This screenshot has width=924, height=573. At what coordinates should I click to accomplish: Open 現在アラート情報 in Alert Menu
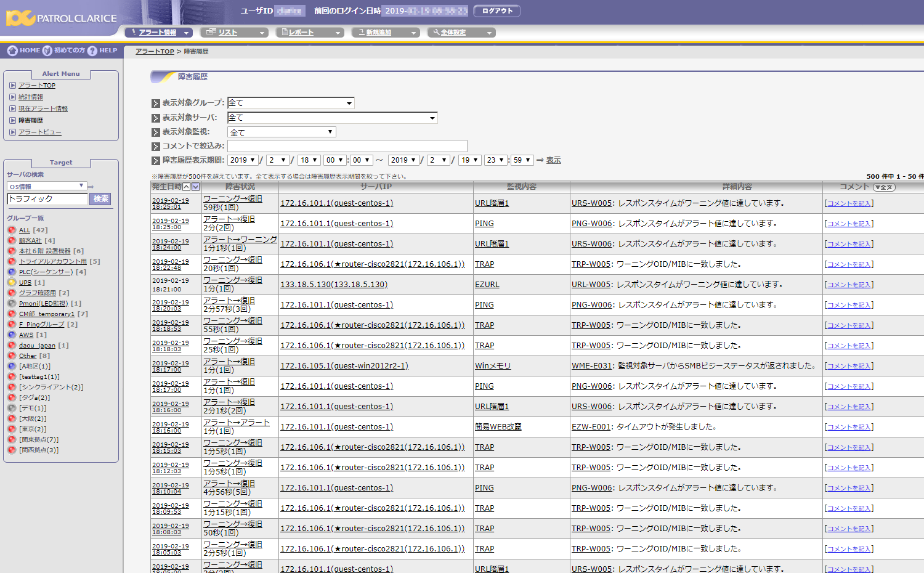click(x=43, y=108)
